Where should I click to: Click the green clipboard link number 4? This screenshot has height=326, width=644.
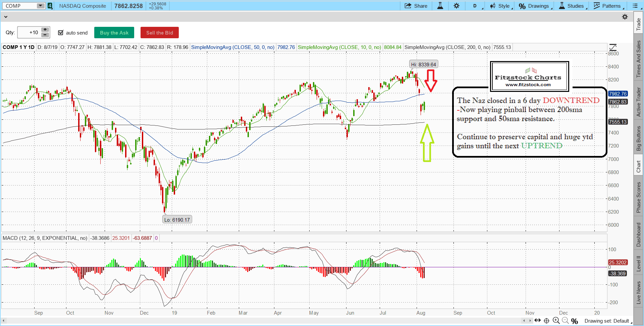coord(50,6)
